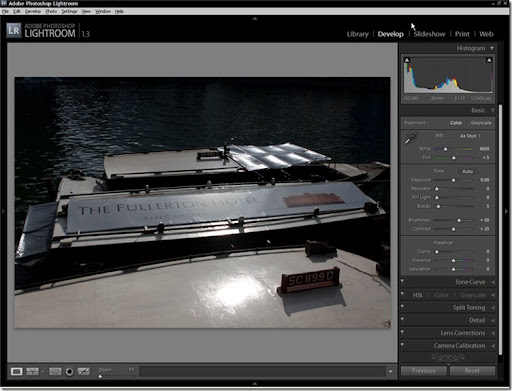The width and height of the screenshot is (512, 391).
Task: Hide the right panel via edge arrow
Action: click(x=507, y=211)
